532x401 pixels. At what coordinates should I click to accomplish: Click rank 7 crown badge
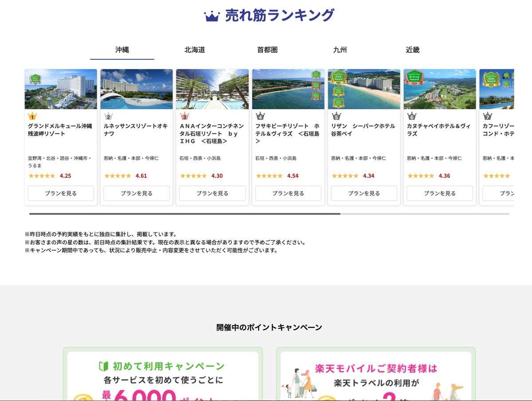click(488, 116)
